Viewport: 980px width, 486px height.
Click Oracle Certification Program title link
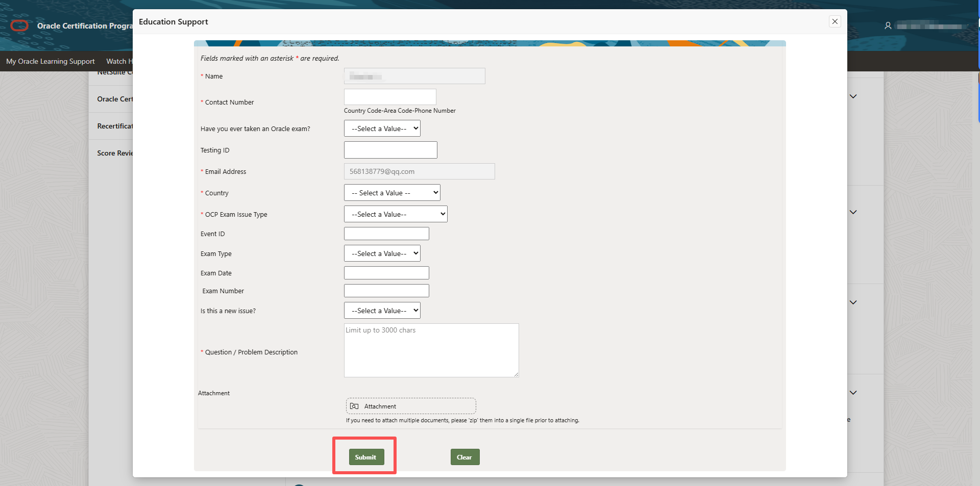(x=85, y=25)
